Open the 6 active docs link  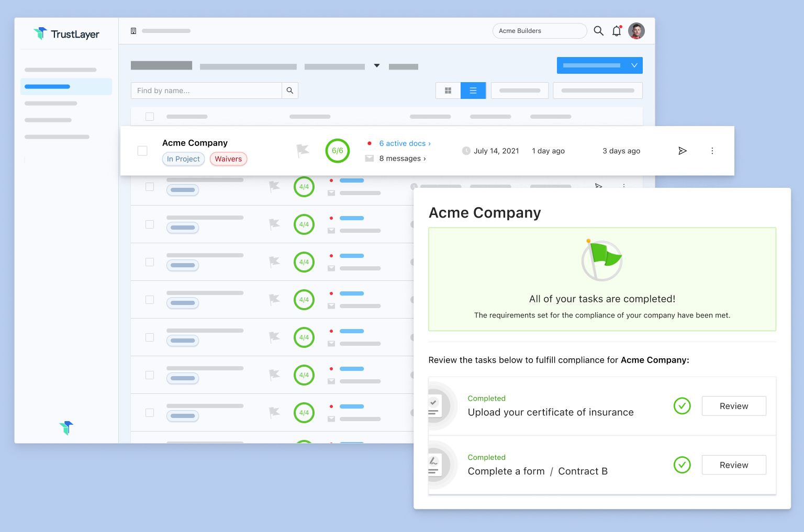(404, 143)
